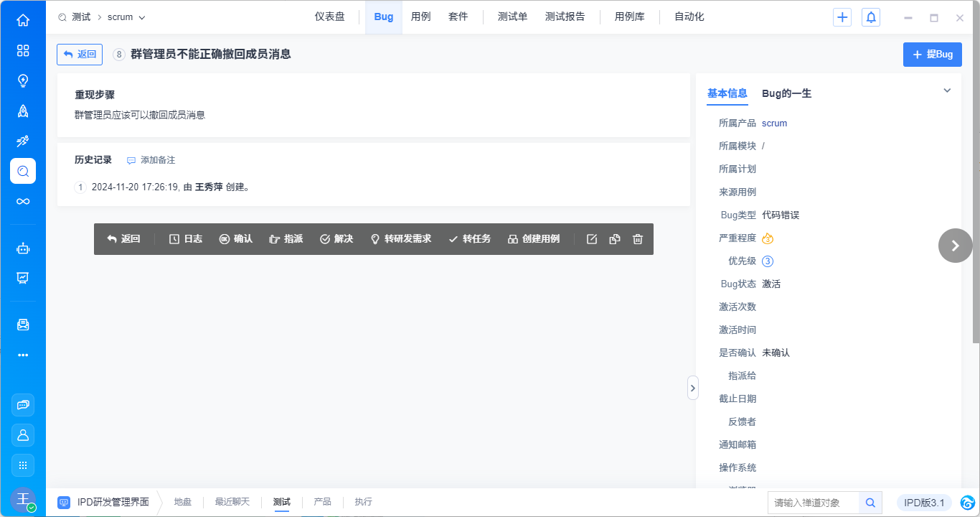Click the search magnifier button at bottom
Image resolution: width=980 pixels, height=517 pixels.
(870, 503)
